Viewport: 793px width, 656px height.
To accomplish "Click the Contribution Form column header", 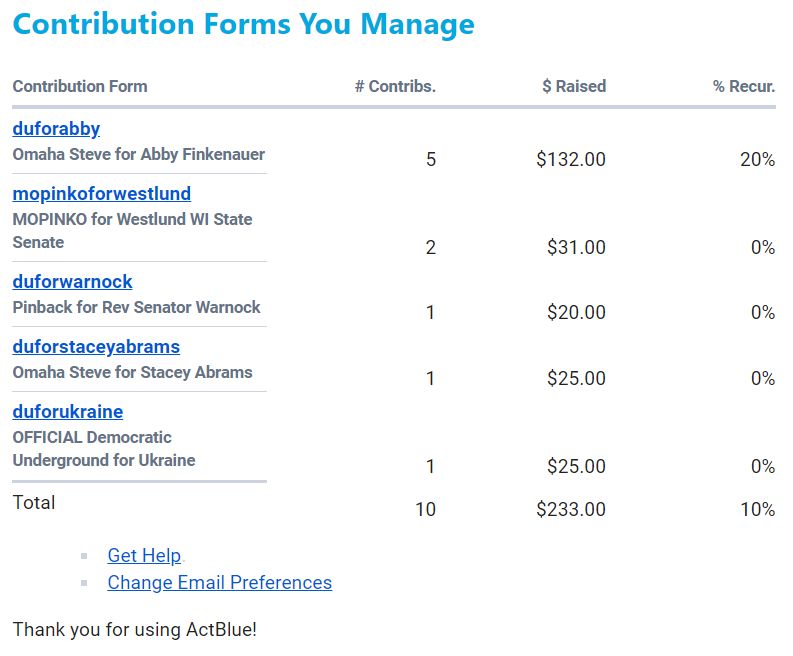I will [80, 86].
